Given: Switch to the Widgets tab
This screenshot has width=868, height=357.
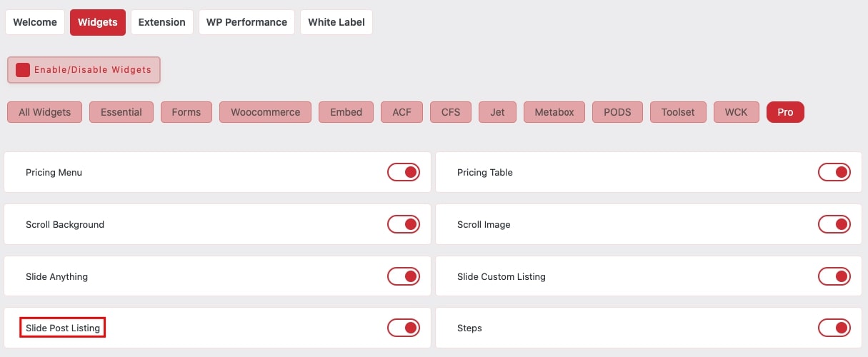Looking at the screenshot, I should (98, 22).
